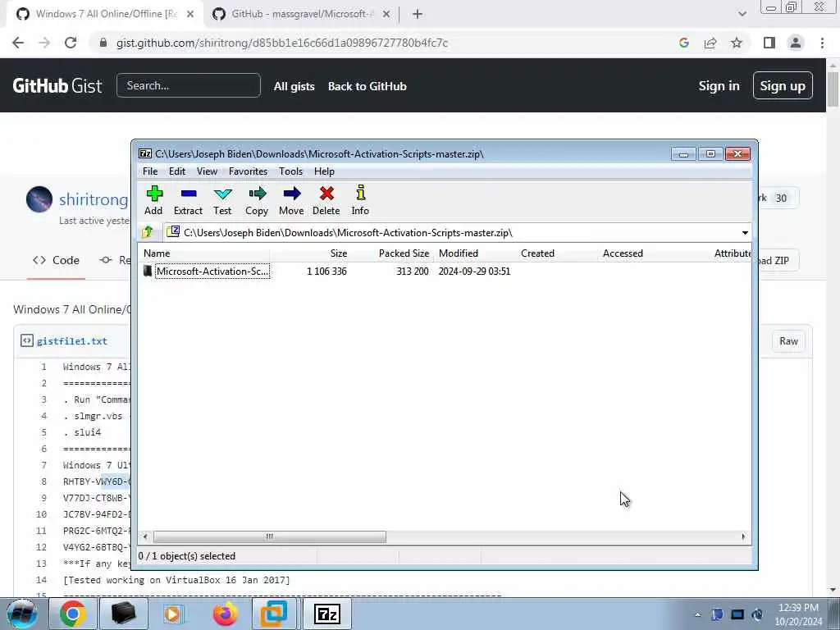Viewport: 840px width, 630px height.
Task: Open shiritrong user profile link
Action: point(94,199)
